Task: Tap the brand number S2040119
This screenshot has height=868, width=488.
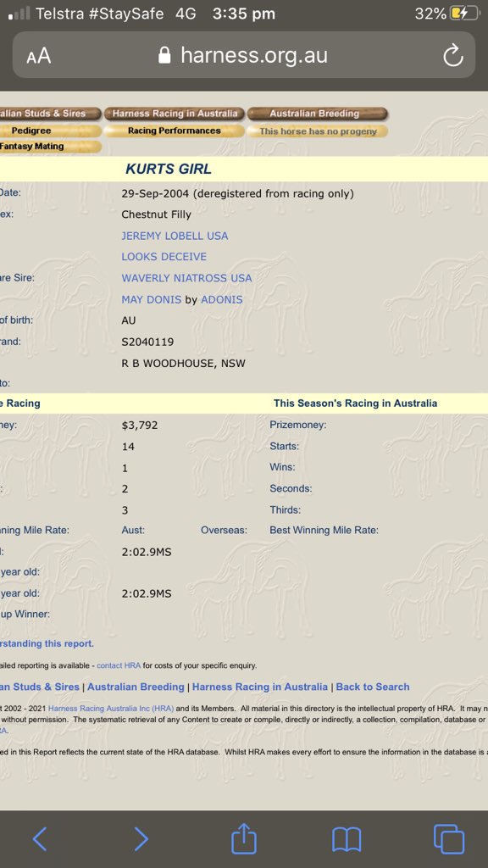Action: pyautogui.click(x=147, y=342)
